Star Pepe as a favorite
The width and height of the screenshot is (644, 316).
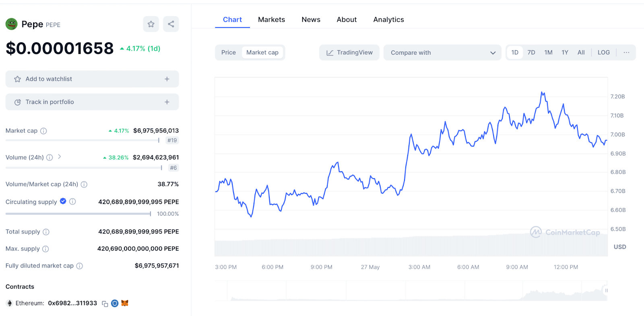pos(151,24)
